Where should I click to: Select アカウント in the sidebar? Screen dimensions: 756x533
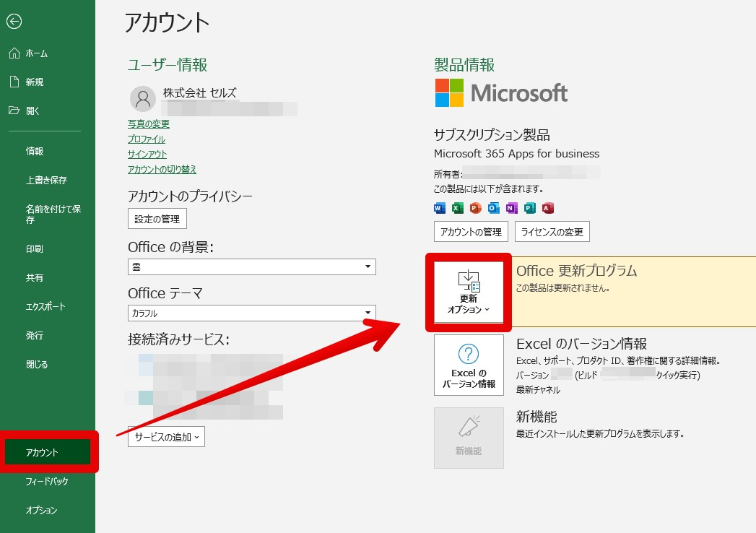point(48,452)
